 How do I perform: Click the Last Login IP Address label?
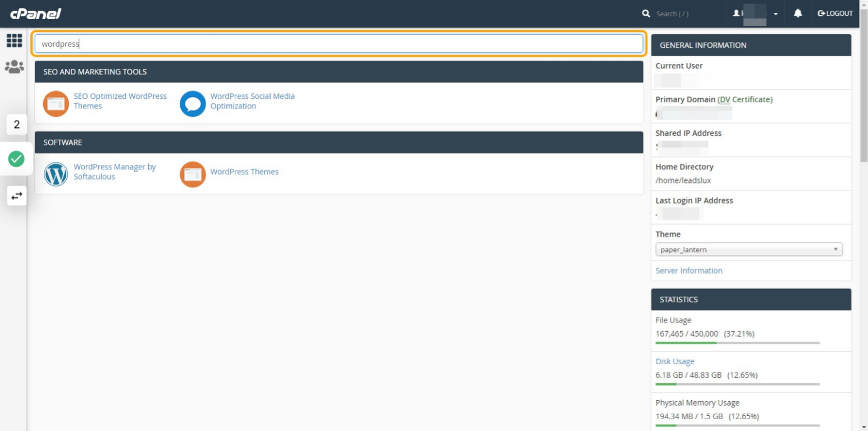tap(695, 200)
